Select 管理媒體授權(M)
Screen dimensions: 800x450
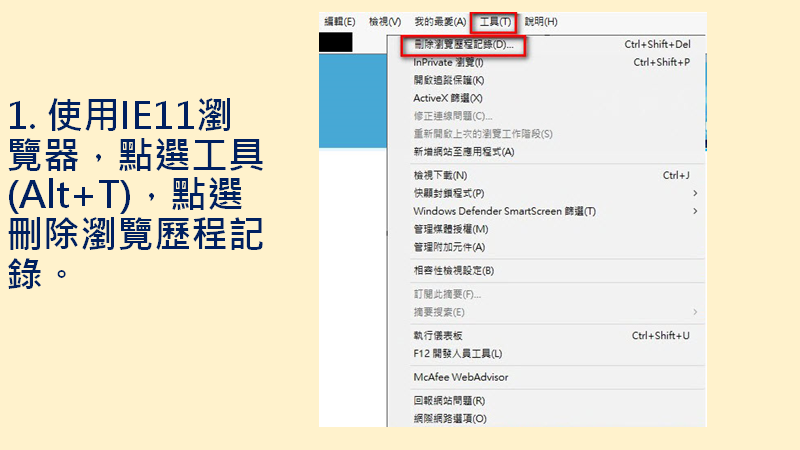pyautogui.click(x=449, y=229)
